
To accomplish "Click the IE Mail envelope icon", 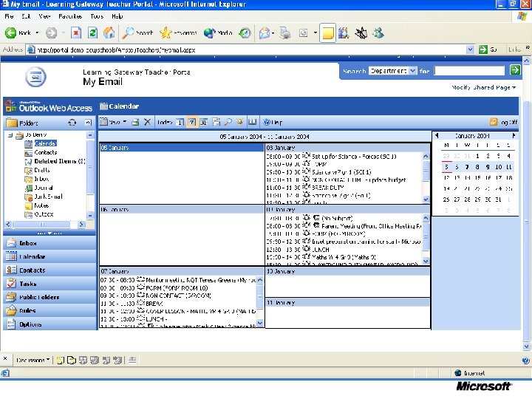I will pos(264,33).
